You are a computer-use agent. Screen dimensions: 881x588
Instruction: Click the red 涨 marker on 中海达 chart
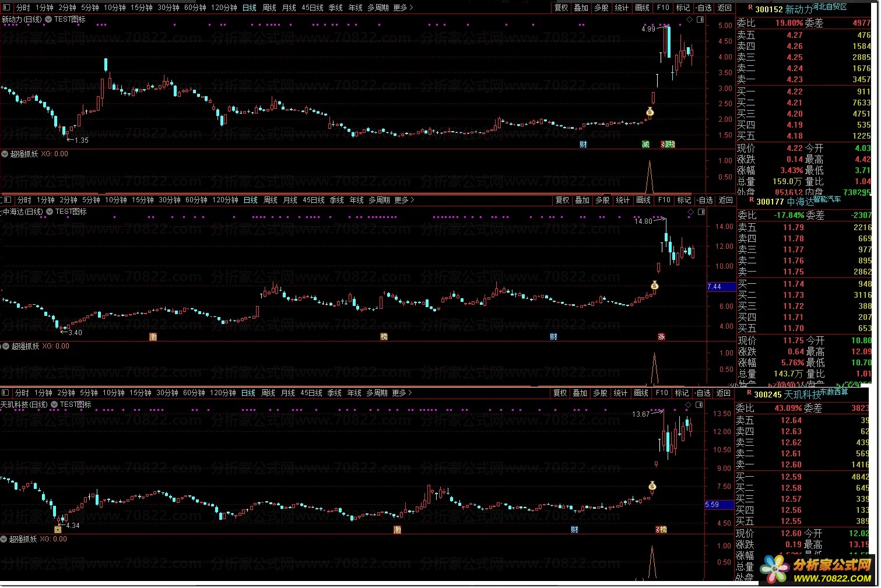661,337
